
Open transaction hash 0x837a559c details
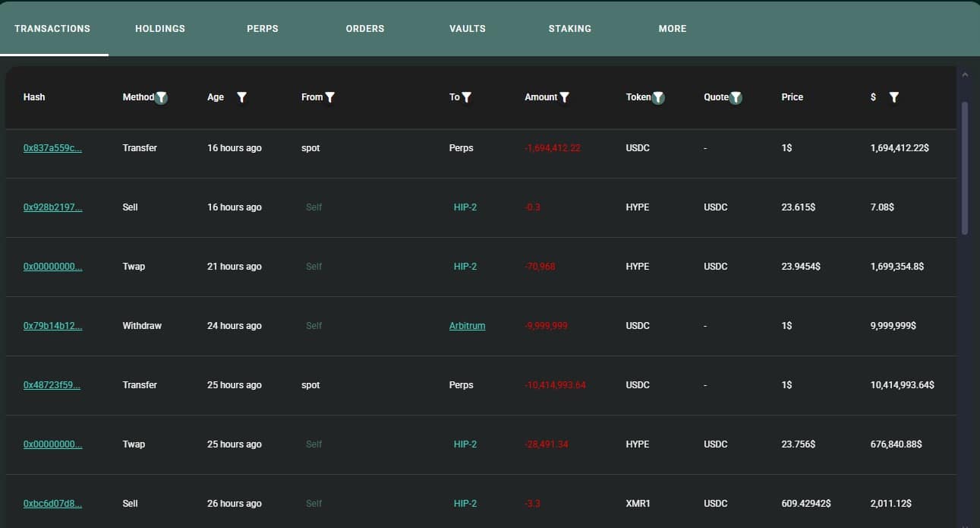tap(52, 147)
